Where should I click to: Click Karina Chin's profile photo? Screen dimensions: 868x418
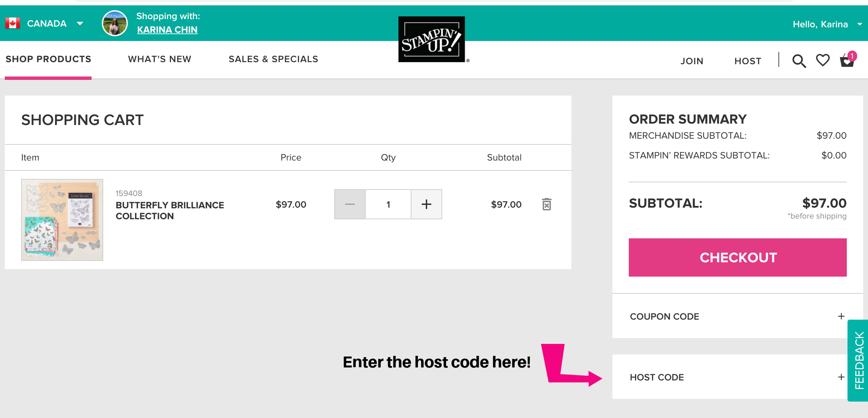click(x=115, y=23)
